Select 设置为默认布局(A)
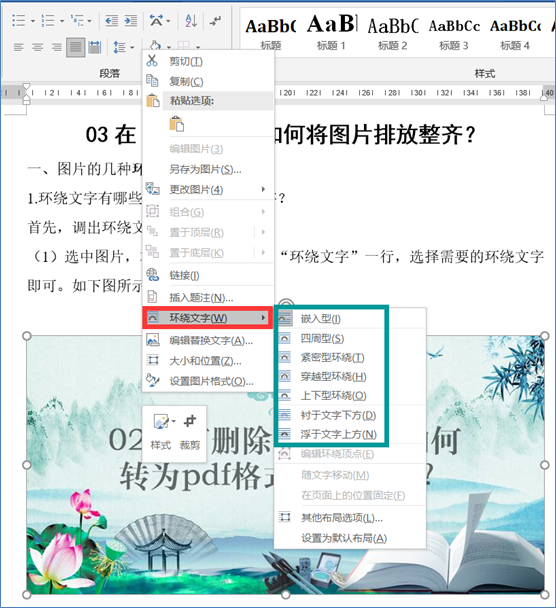Viewport: 556px width, 608px height. (350, 538)
